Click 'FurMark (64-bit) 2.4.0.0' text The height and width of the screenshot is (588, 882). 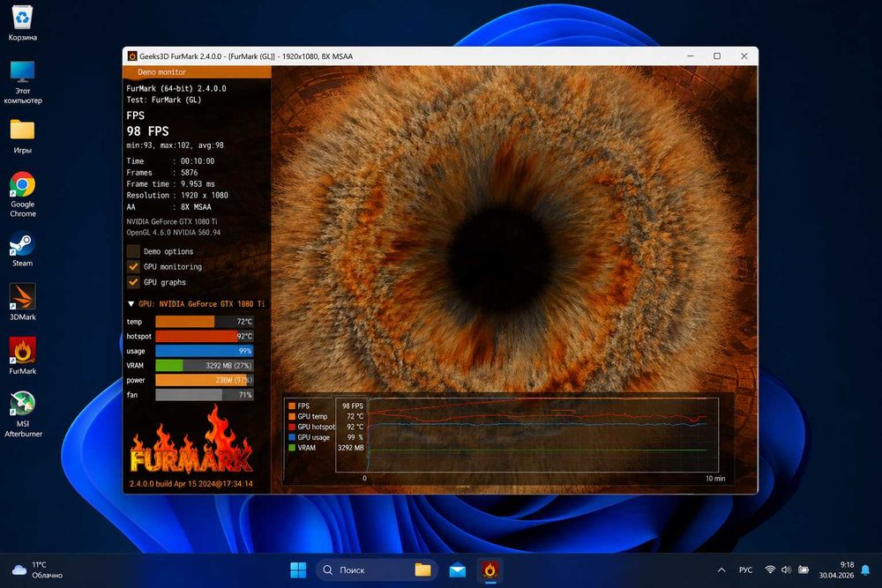pyautogui.click(x=176, y=88)
